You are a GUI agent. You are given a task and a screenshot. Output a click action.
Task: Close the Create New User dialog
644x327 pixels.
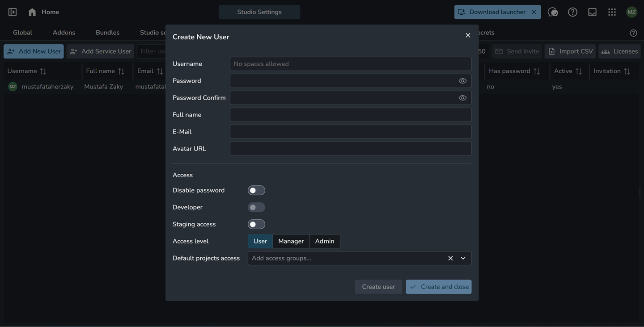click(468, 35)
